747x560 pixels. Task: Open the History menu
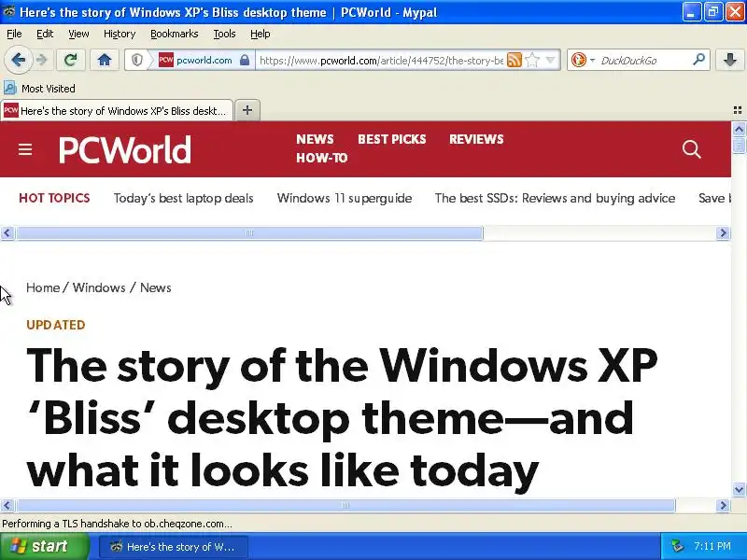click(x=120, y=34)
